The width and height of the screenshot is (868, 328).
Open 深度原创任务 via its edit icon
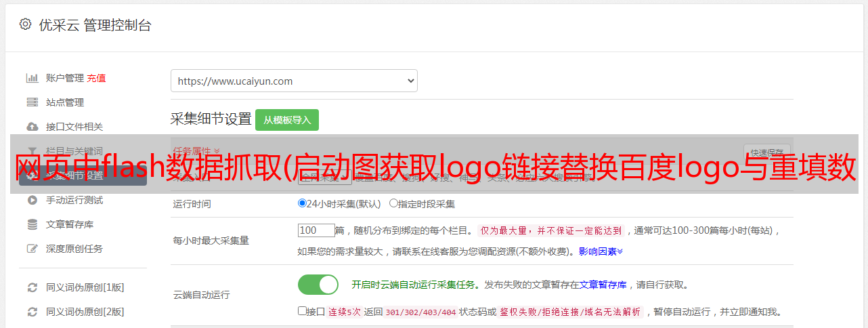coord(32,249)
